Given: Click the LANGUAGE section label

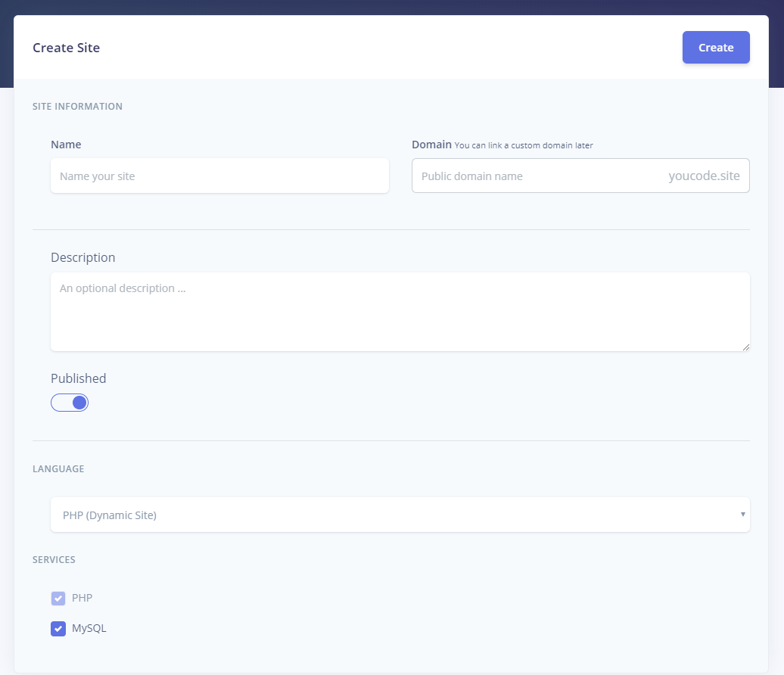Looking at the screenshot, I should (x=58, y=468).
